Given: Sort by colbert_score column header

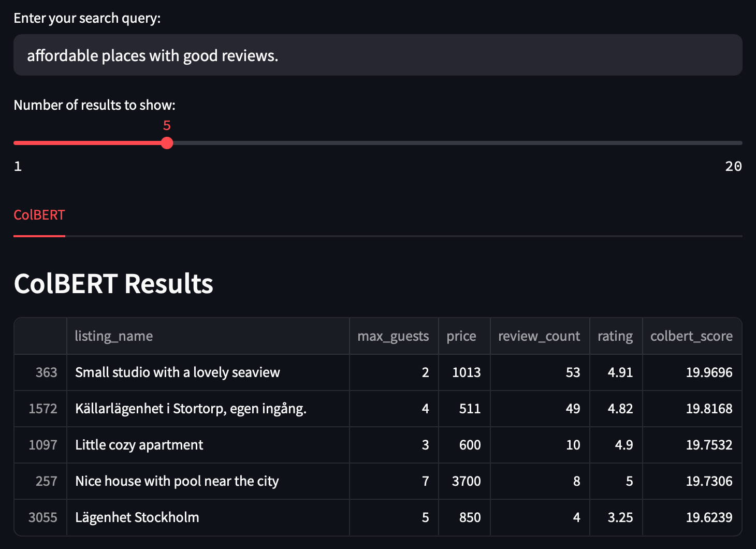Looking at the screenshot, I should pyautogui.click(x=692, y=336).
